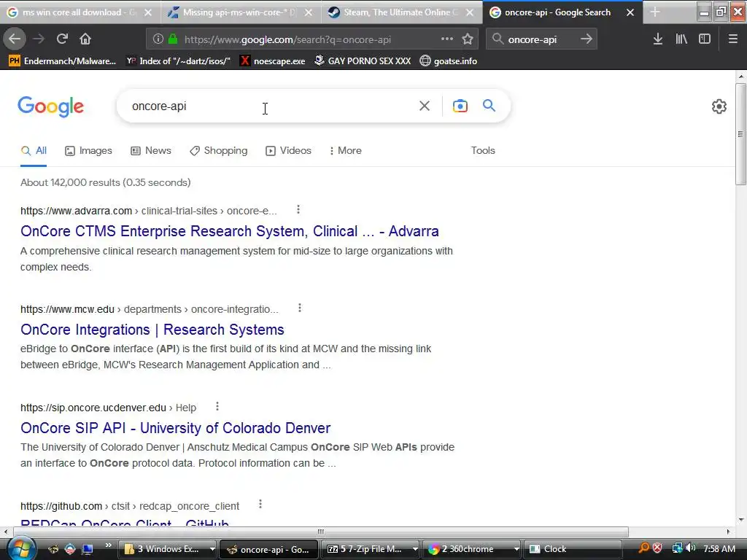Image resolution: width=747 pixels, height=560 pixels.
Task: Open the library bookshelf icon
Action: pyautogui.click(x=681, y=39)
